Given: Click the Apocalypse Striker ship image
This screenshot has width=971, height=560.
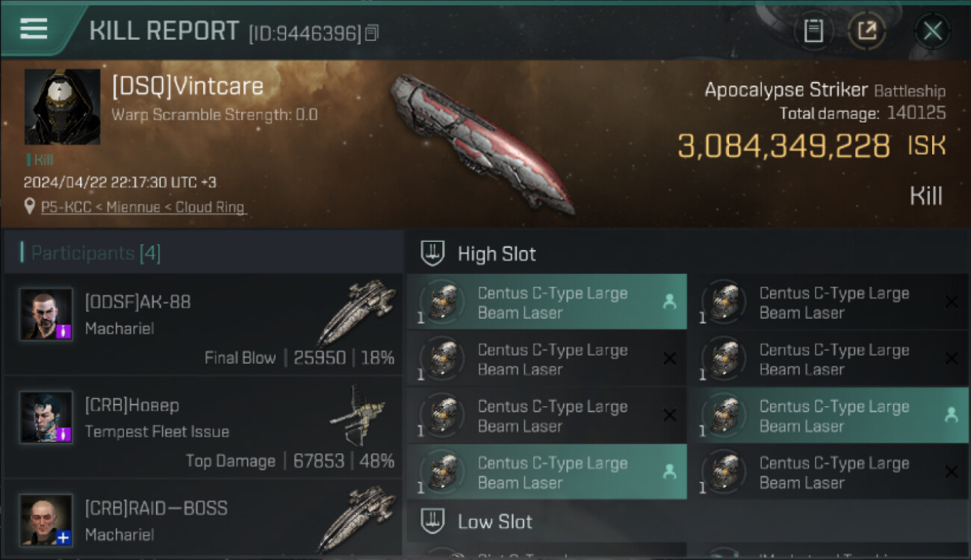Looking at the screenshot, I should click(x=482, y=142).
